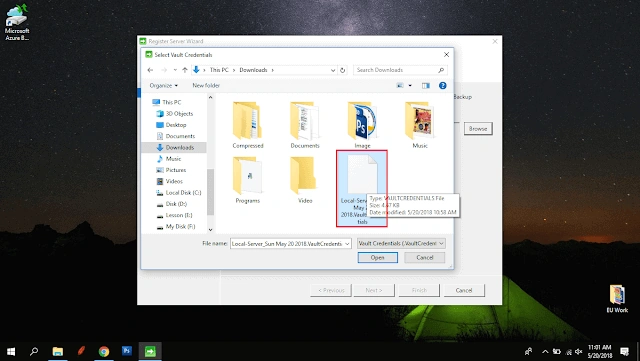This screenshot has width=640, height=361.
Task: Switch to Azure Backup taskbar app
Action: pos(150,351)
